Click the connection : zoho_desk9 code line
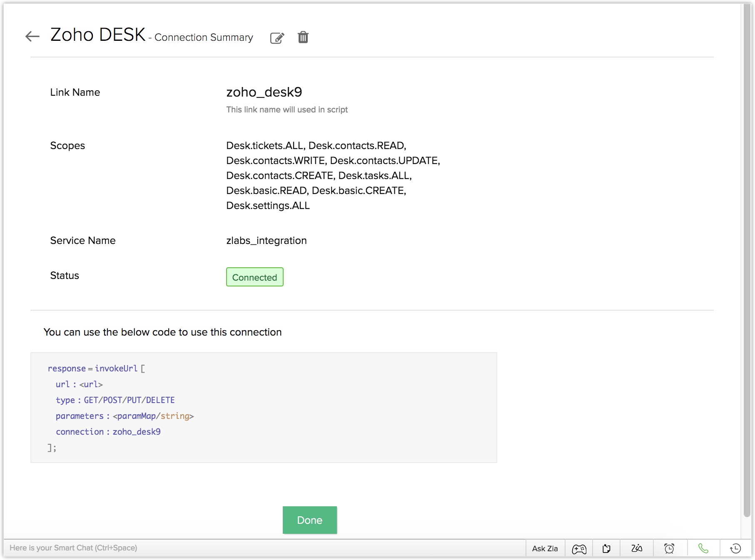 pyautogui.click(x=108, y=432)
